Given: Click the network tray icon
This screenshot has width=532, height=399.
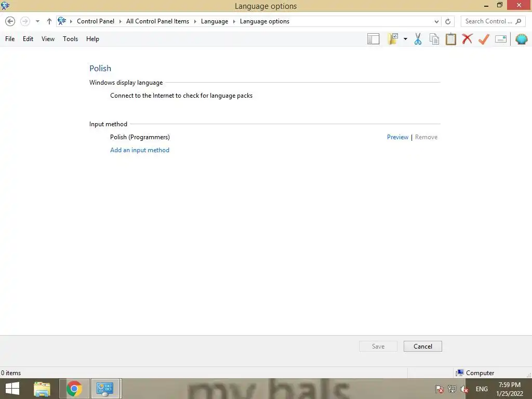Looking at the screenshot, I should tap(452, 389).
